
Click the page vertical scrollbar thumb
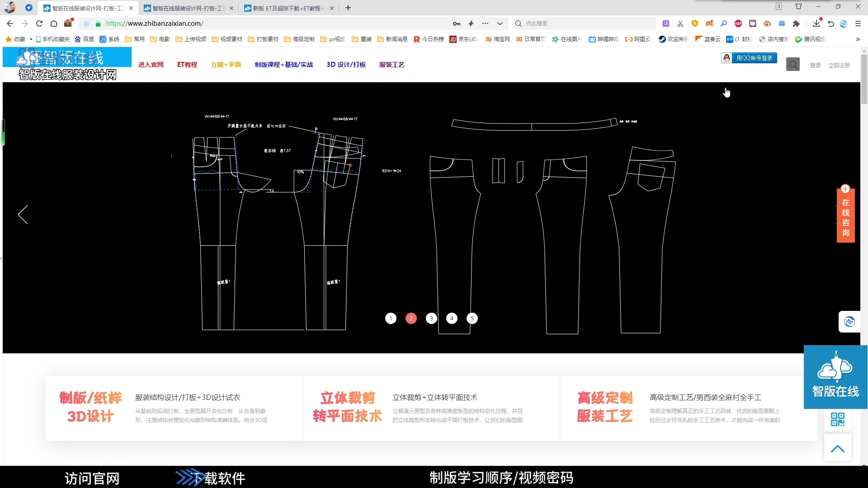[x=864, y=79]
